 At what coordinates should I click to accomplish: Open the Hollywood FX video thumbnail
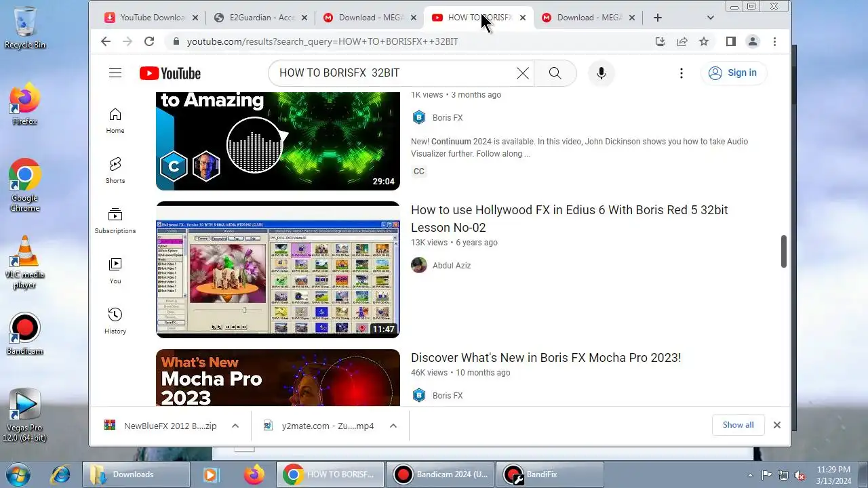(278, 269)
